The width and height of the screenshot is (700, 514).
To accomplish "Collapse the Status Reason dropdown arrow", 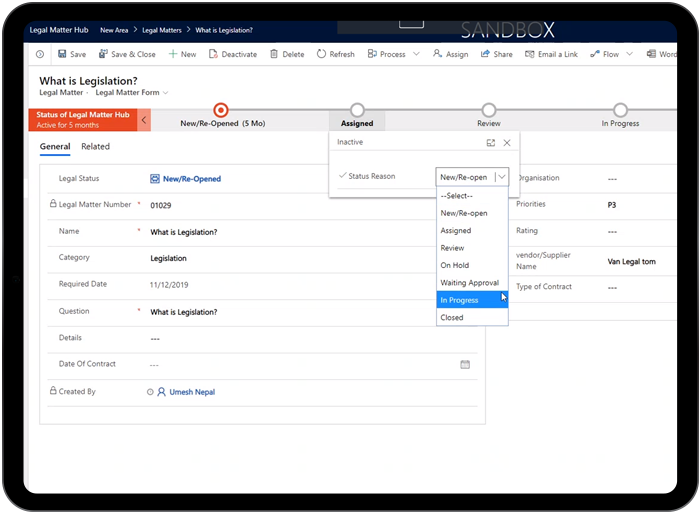I will tap(501, 177).
